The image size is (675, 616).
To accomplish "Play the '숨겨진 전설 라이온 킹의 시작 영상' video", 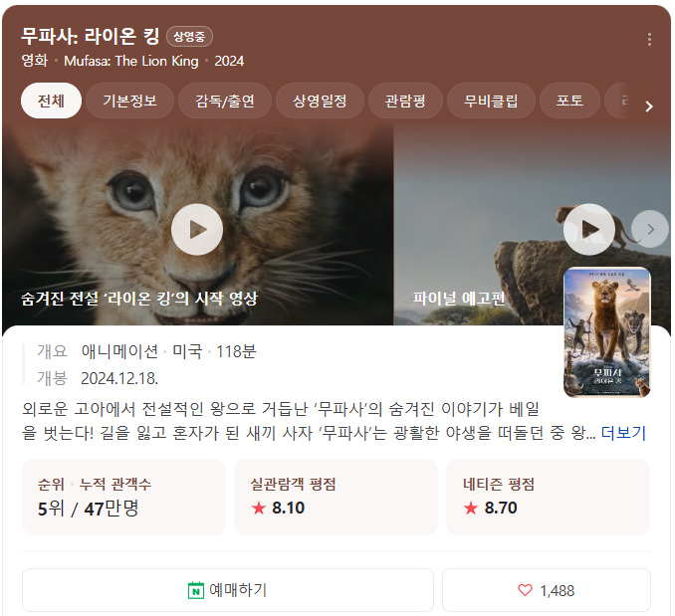I will click(x=197, y=229).
